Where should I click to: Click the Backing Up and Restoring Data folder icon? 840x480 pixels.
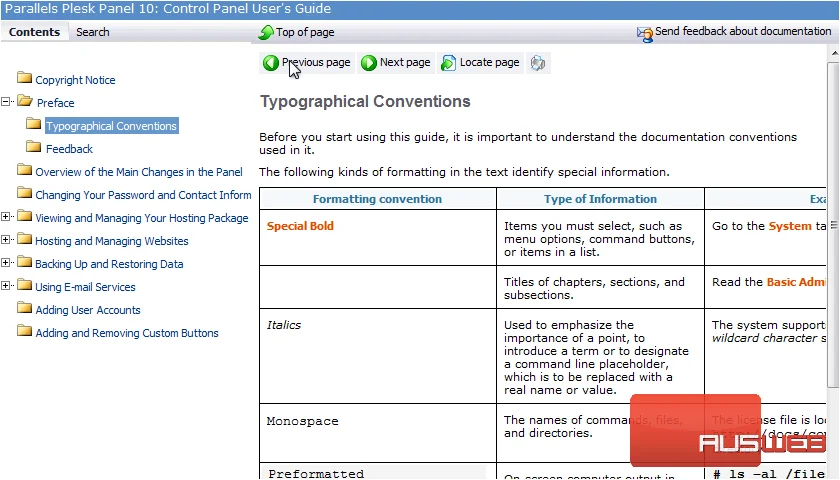coord(24,262)
